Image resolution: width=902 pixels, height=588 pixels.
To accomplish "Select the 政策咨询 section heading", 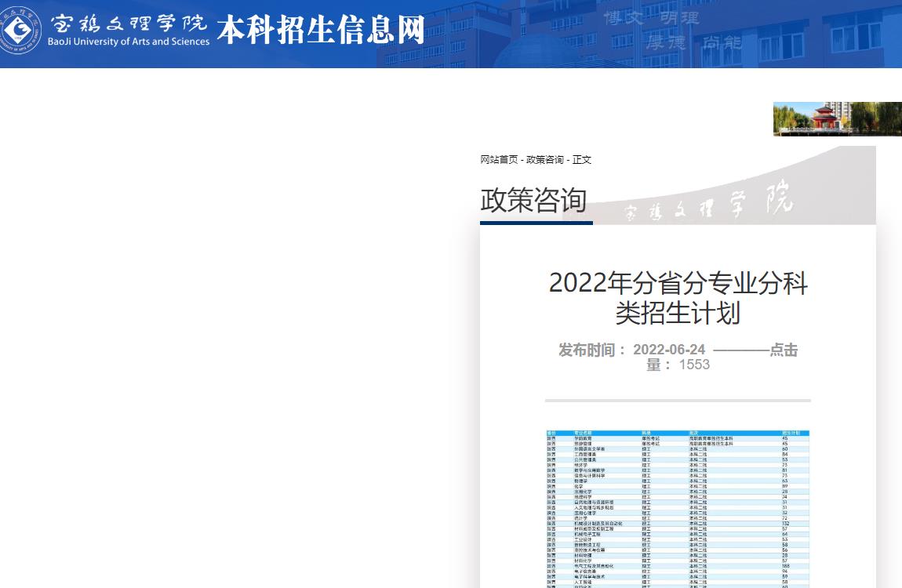I will [x=533, y=201].
